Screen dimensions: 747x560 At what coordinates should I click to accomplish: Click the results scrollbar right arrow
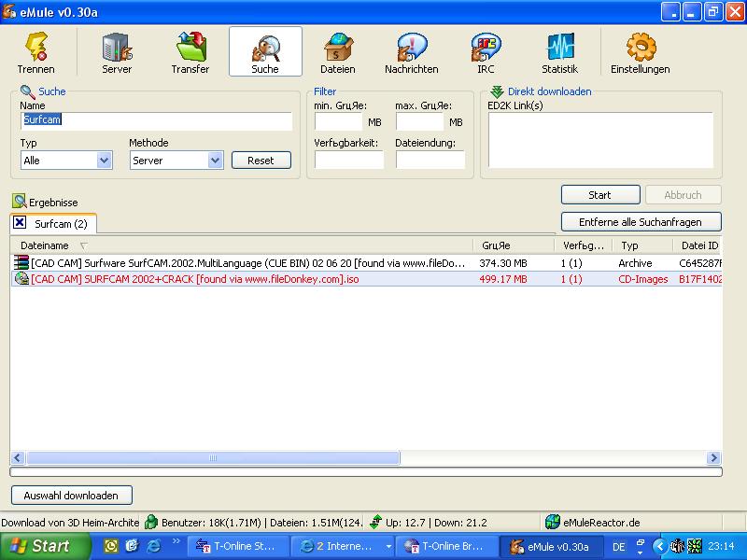[713, 458]
